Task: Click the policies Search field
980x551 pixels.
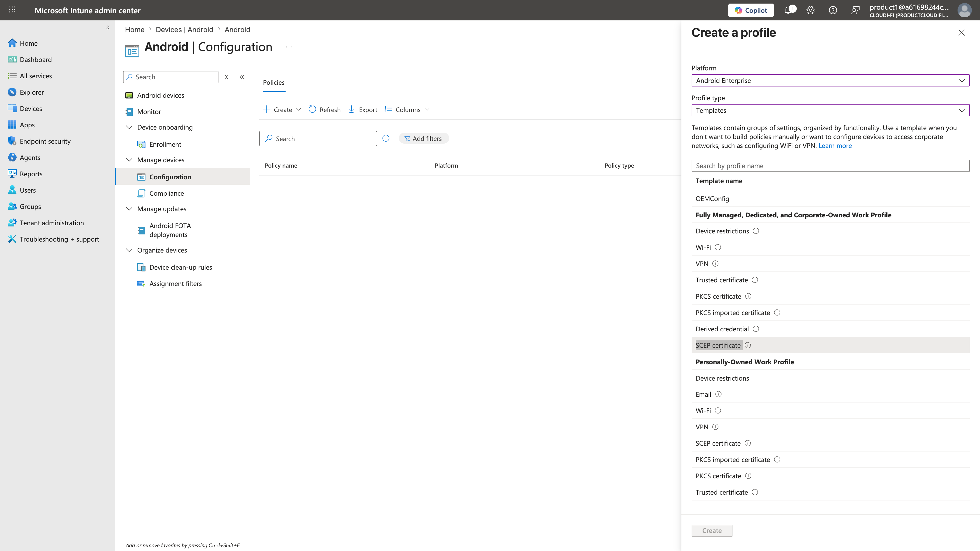Action: pyautogui.click(x=318, y=139)
